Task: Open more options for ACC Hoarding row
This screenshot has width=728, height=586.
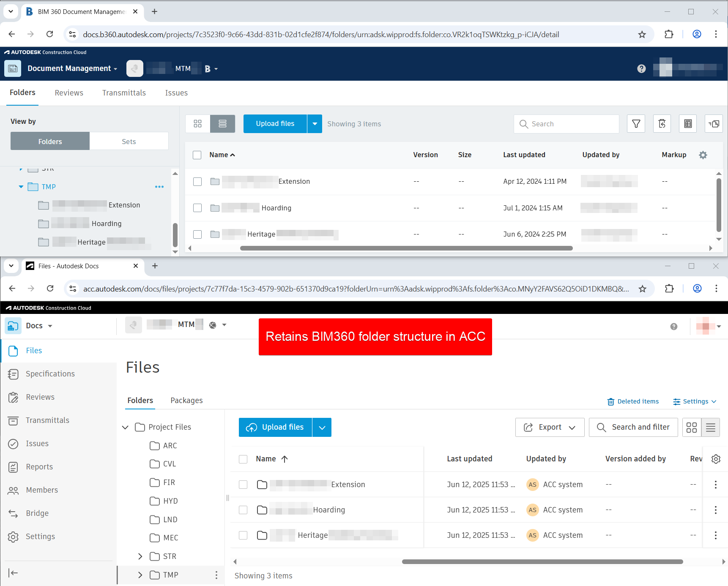Action: click(x=716, y=510)
